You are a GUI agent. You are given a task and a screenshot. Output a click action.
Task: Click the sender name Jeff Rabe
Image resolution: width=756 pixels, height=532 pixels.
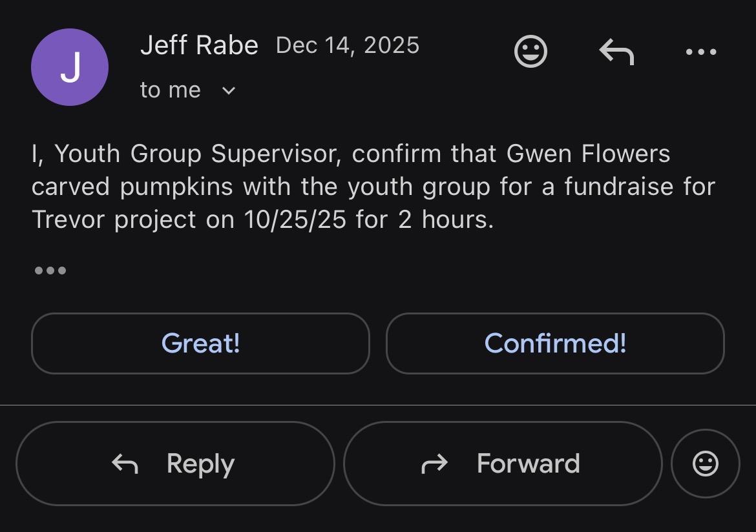[199, 45]
